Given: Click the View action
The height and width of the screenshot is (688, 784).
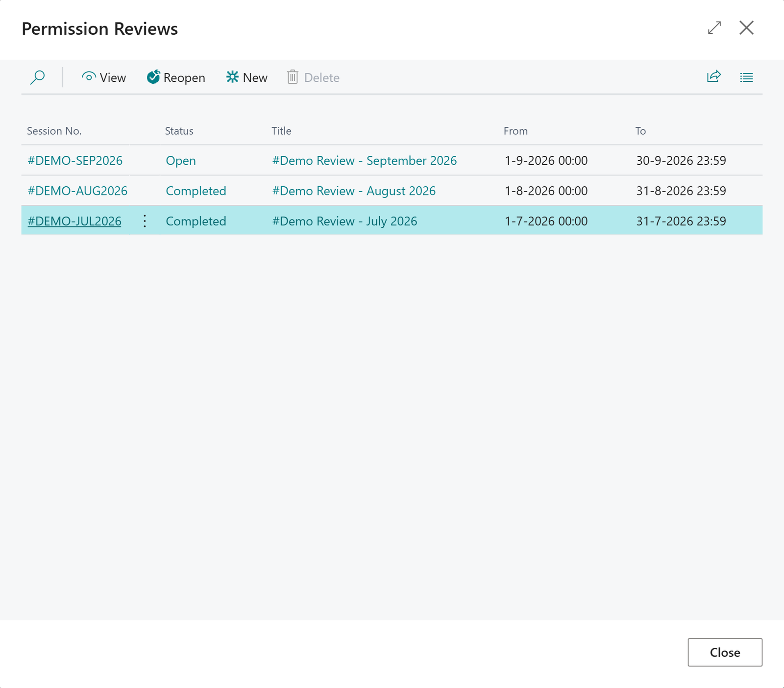Looking at the screenshot, I should [x=104, y=77].
